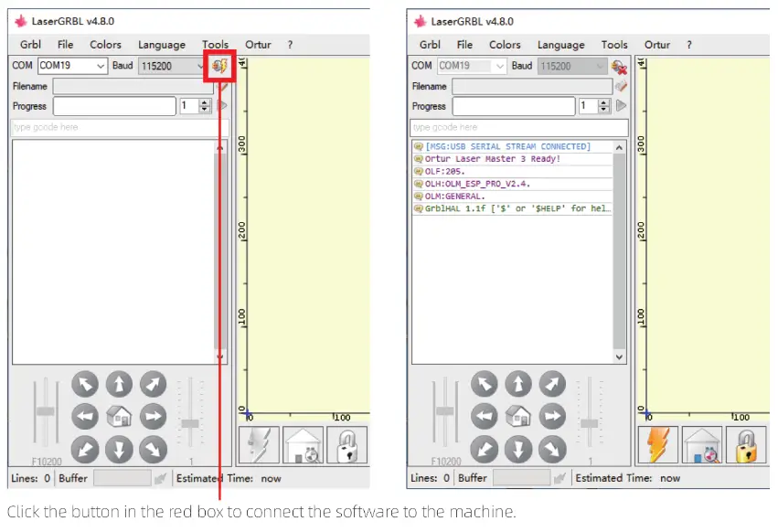Click run program play icon in left window

(x=222, y=105)
